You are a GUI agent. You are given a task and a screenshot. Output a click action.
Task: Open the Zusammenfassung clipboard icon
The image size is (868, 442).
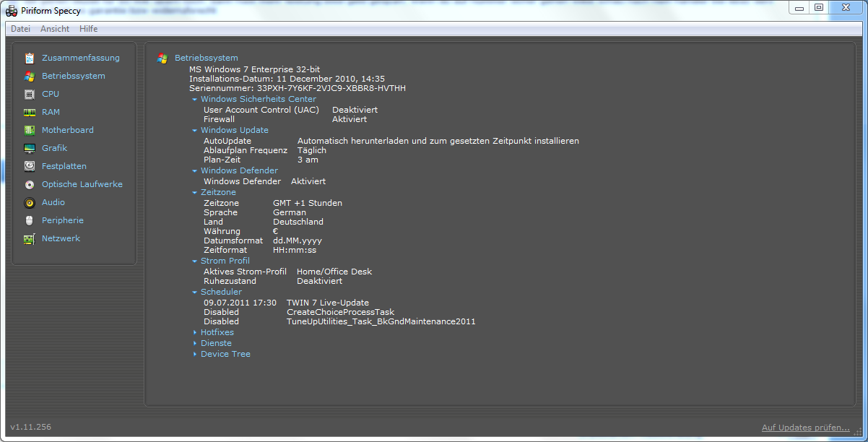pos(29,58)
